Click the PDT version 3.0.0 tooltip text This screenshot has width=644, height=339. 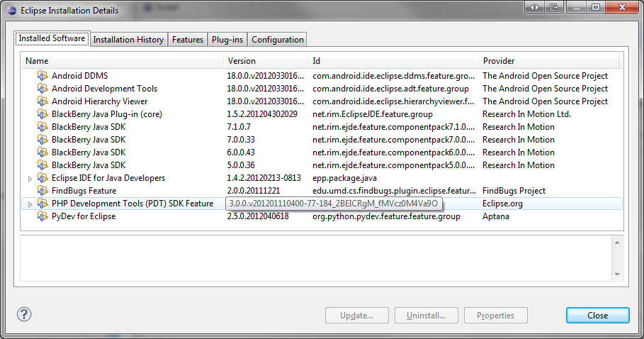pyautogui.click(x=334, y=204)
